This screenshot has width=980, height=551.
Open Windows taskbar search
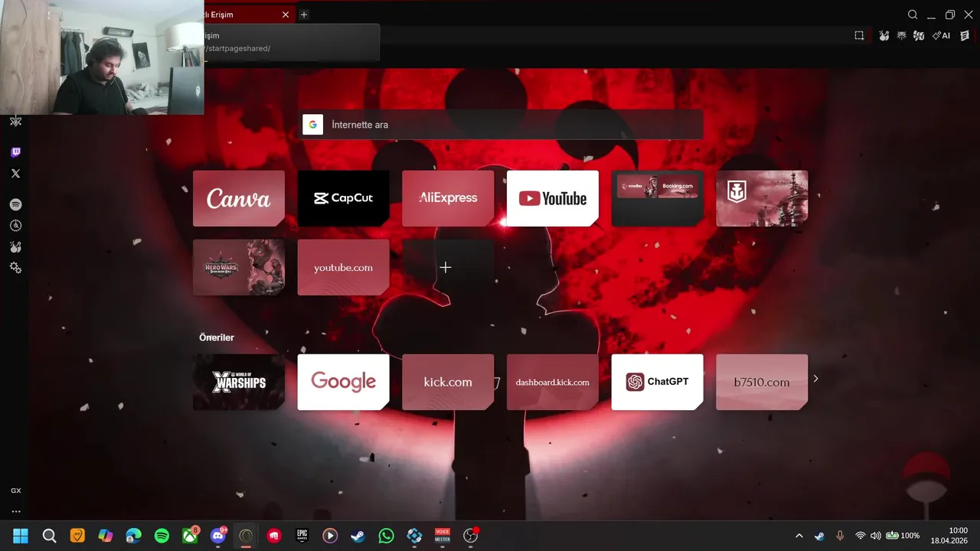coord(49,536)
